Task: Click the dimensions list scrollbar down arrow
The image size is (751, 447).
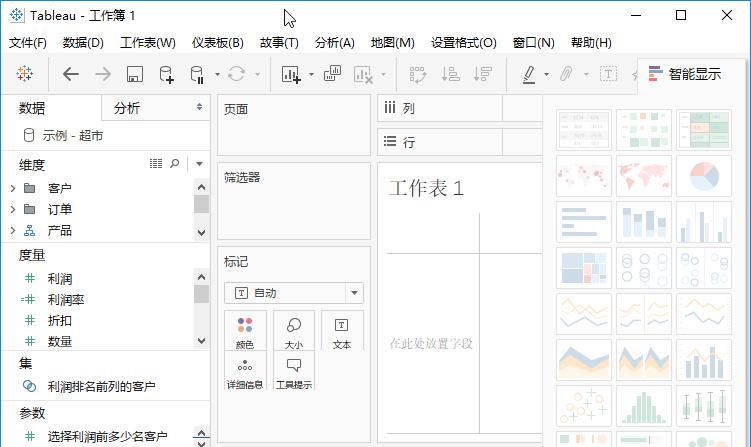Action: [201, 233]
